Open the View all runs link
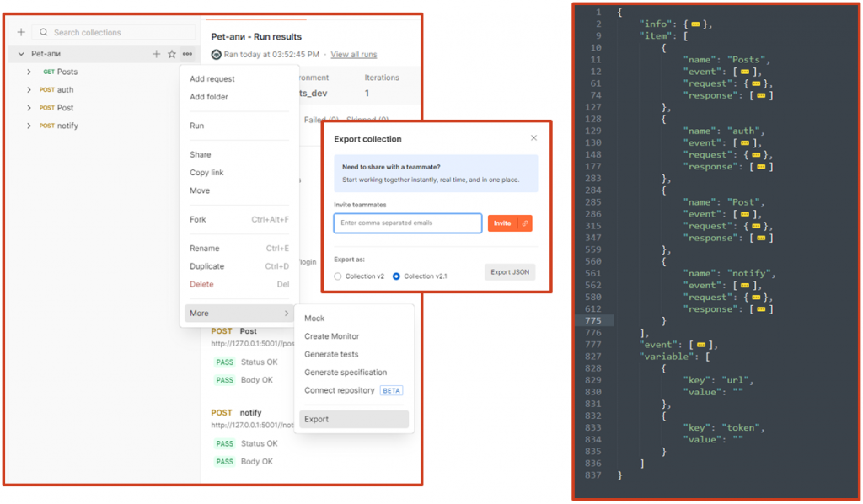 [x=353, y=55]
